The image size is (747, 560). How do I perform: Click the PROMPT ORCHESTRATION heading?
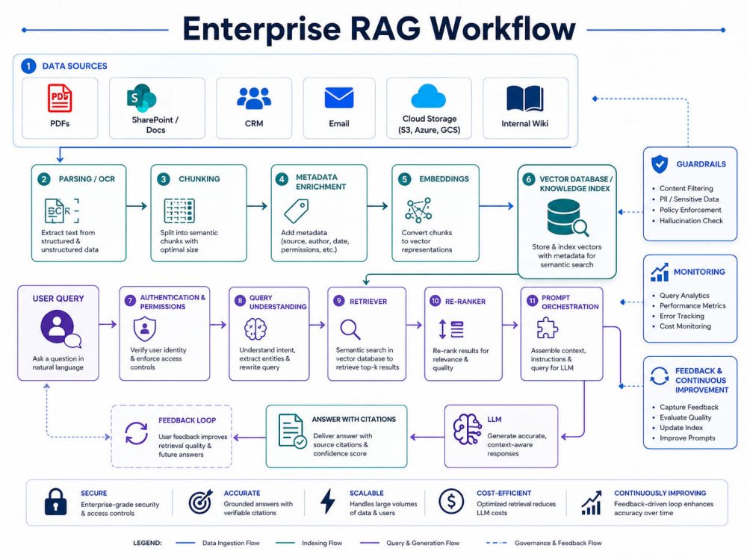pyautogui.click(x=570, y=302)
